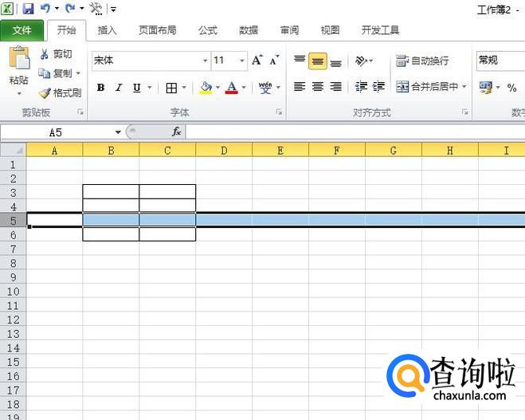Expand 合并后居中 merge options arrow

coord(464,86)
